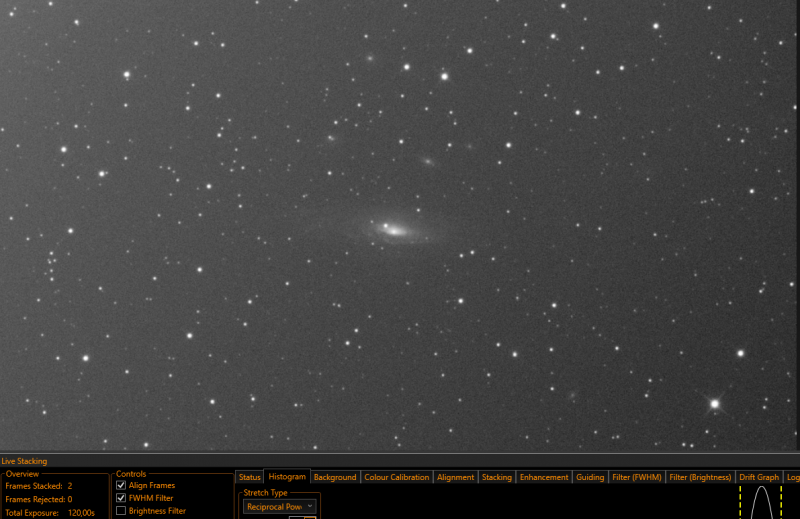The height and width of the screenshot is (519, 800).
Task: Open the Filter (Brightness) tab
Action: click(700, 477)
